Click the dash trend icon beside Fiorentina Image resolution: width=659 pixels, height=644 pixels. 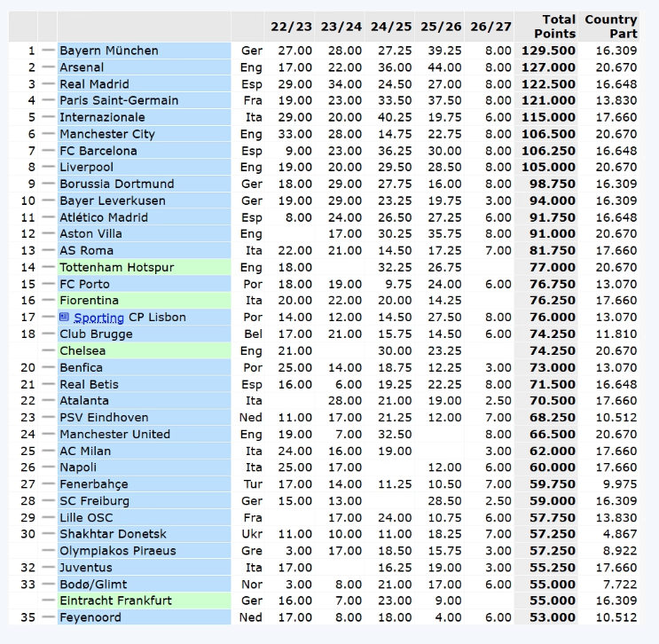(48, 301)
